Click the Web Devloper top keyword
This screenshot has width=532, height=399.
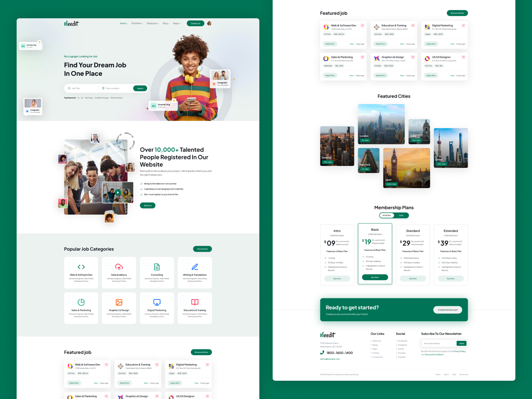pyautogui.click(x=117, y=98)
